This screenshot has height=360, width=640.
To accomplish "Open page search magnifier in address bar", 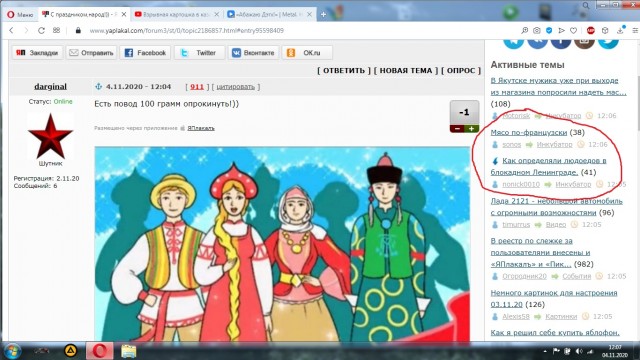I will 524,30.
